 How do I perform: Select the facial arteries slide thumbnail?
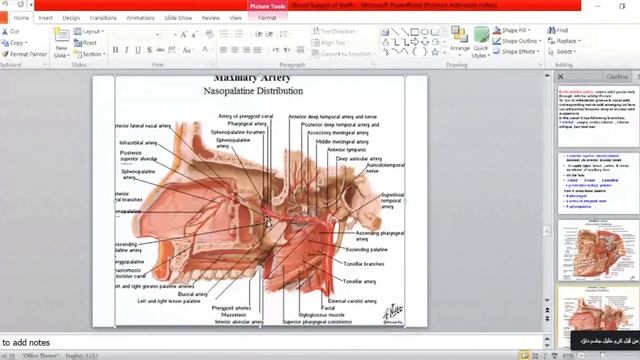pyautogui.click(x=598, y=250)
